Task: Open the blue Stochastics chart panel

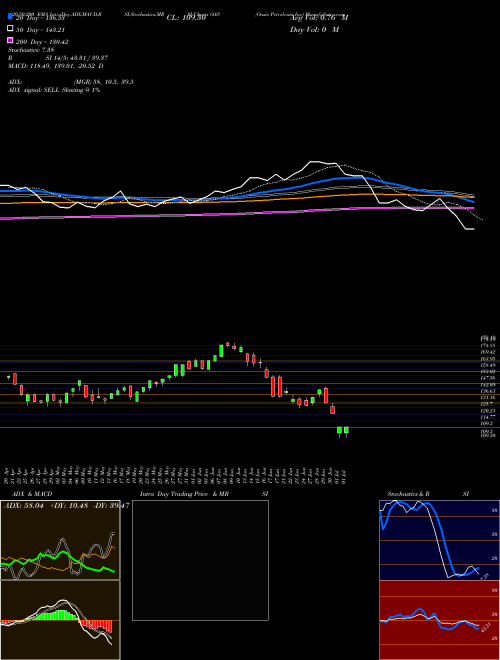Action: tap(439, 540)
